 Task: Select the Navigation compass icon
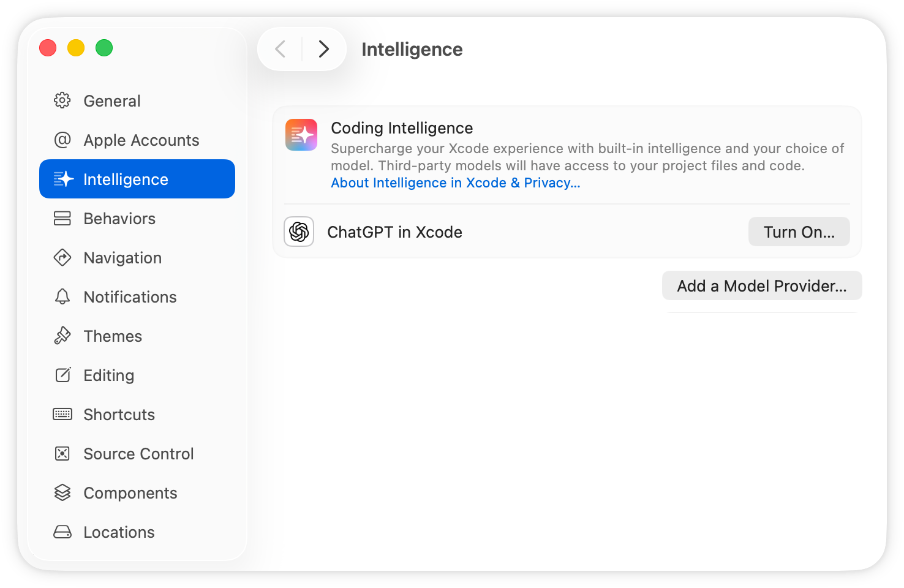click(62, 257)
